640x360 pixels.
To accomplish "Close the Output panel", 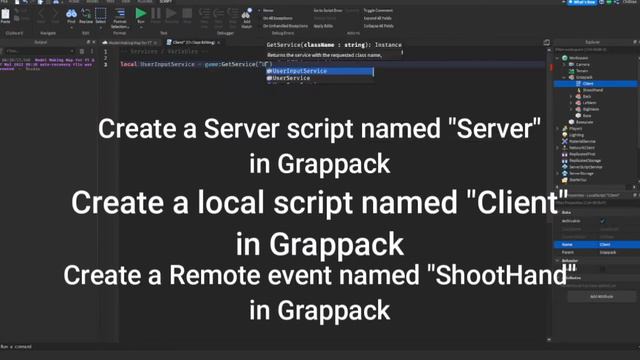I will click(94, 42).
